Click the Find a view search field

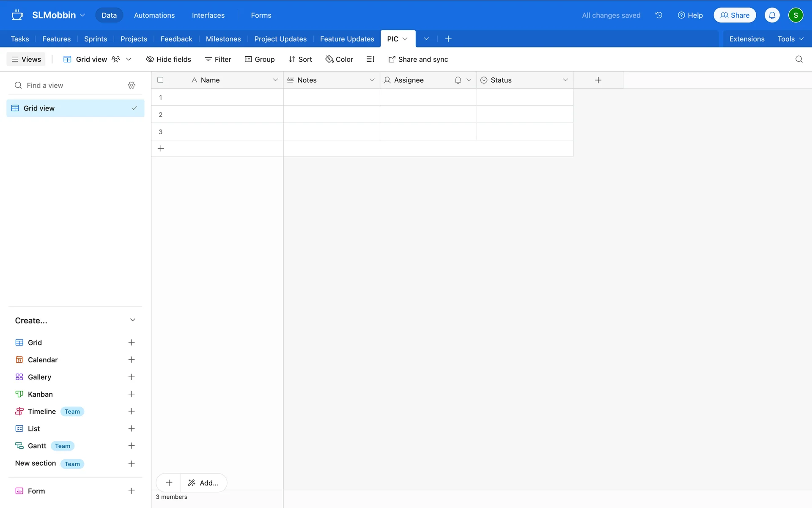tap(68, 86)
